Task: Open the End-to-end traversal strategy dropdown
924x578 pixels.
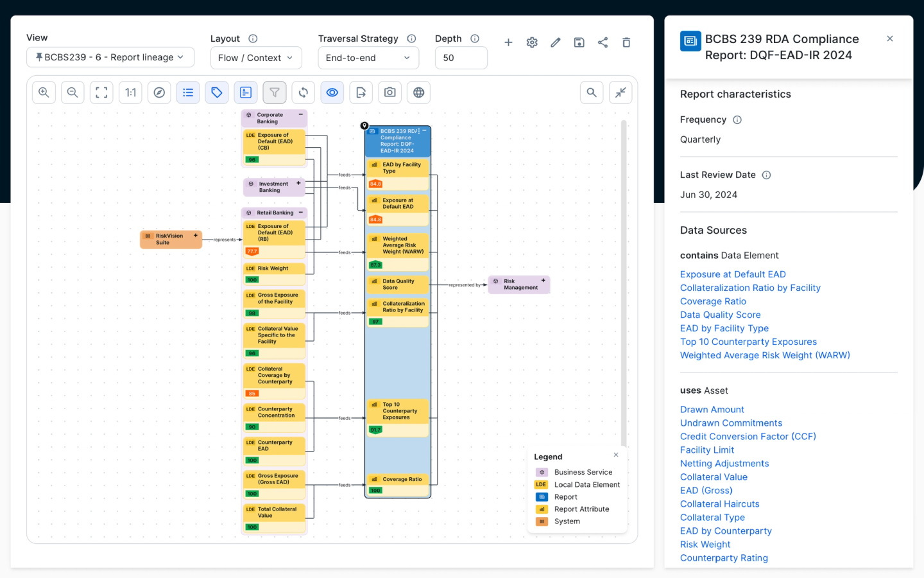Action: [x=368, y=58]
